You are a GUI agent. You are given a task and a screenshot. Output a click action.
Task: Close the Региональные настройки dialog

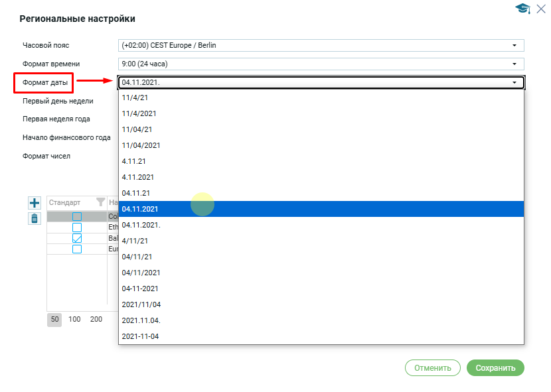point(540,8)
